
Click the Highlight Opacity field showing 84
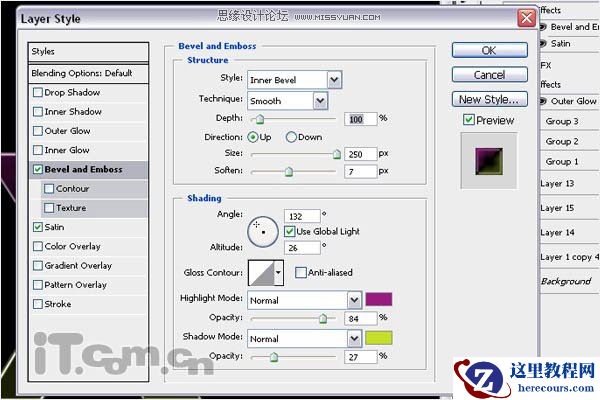tap(361, 318)
